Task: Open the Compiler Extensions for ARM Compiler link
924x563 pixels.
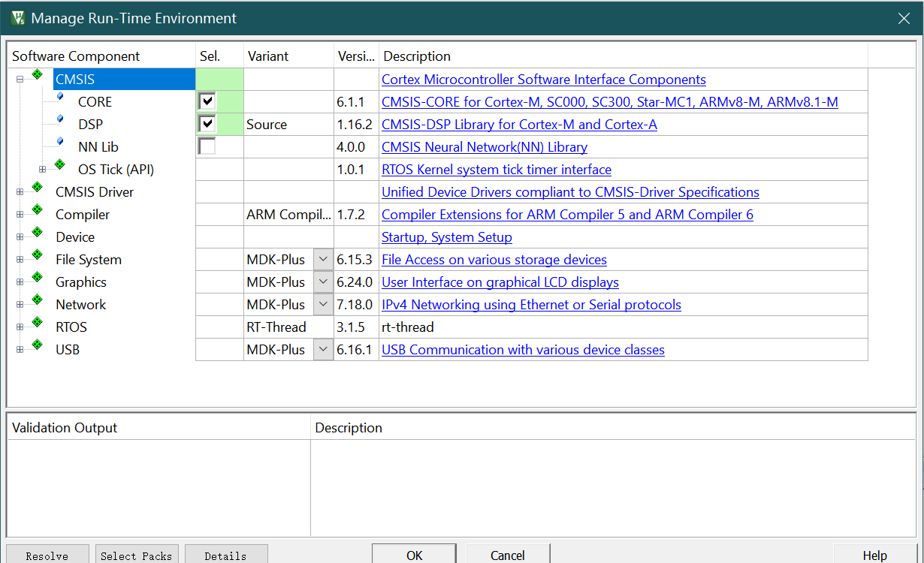Action: [567, 214]
